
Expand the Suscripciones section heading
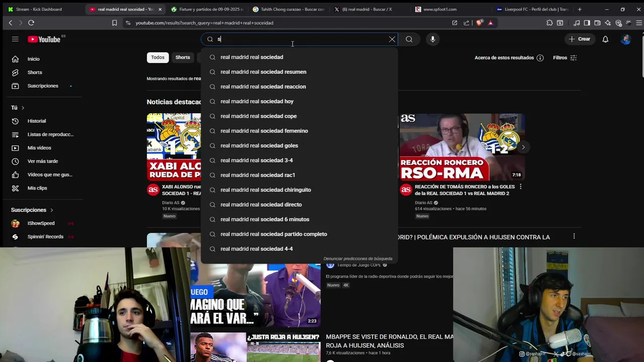(x=32, y=210)
